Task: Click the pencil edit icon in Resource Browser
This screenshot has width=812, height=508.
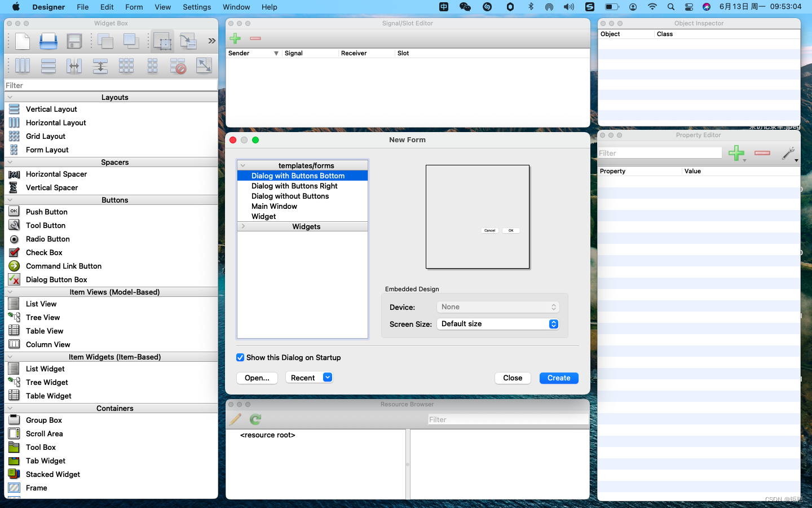Action: click(x=235, y=419)
